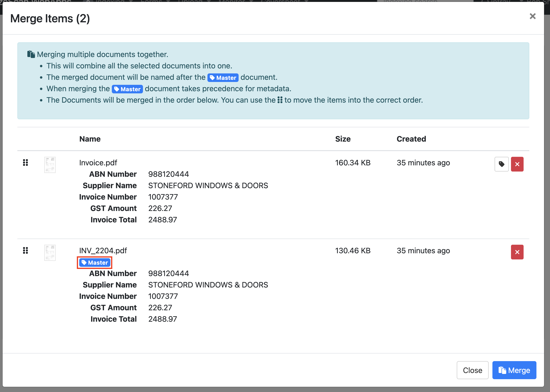Click the clipboard icon before 'Merging multiple documents'
The width and height of the screenshot is (550, 392).
click(x=31, y=54)
